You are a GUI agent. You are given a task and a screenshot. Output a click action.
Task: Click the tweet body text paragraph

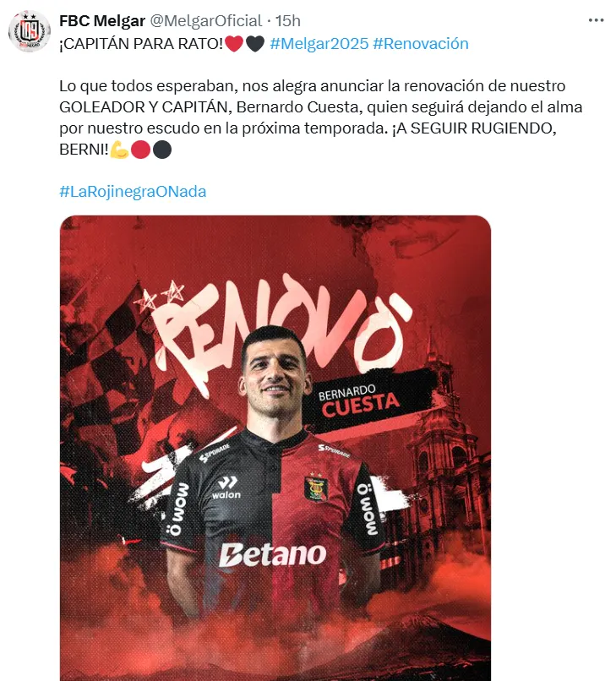[x=320, y=117]
